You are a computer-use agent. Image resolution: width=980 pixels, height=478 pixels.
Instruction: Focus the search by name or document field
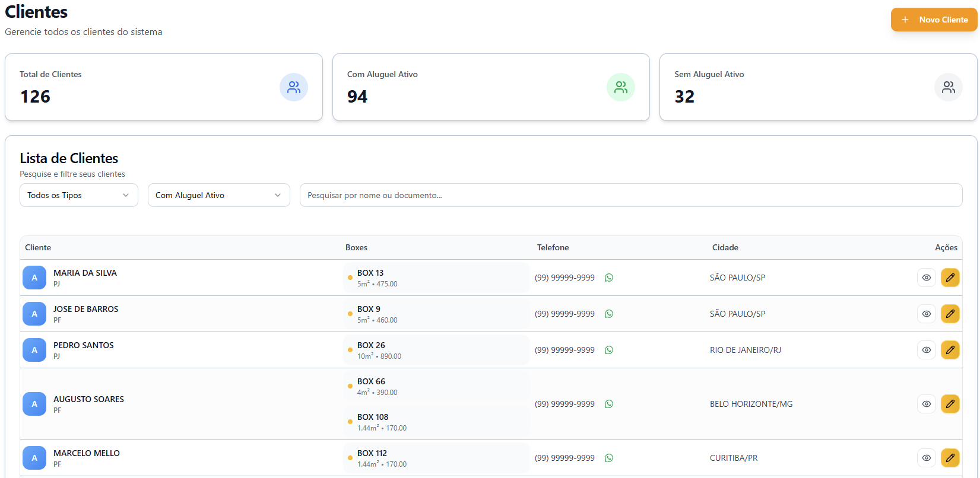point(630,195)
